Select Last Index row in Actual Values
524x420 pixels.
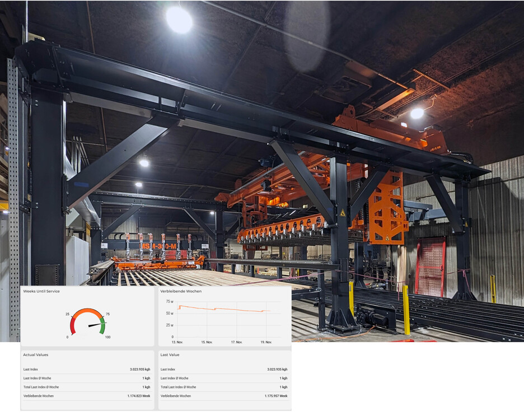coord(87,370)
